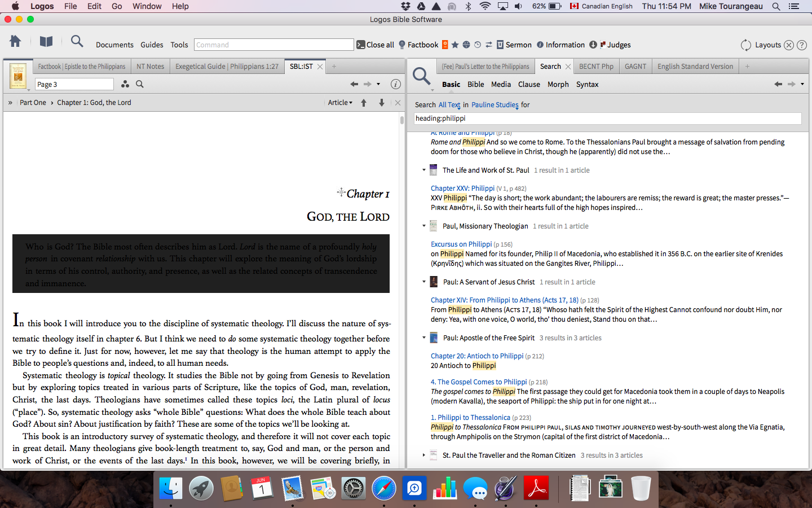Screen dimensions: 812x508
Task: Open the Help question mark icon
Action: tap(802, 45)
